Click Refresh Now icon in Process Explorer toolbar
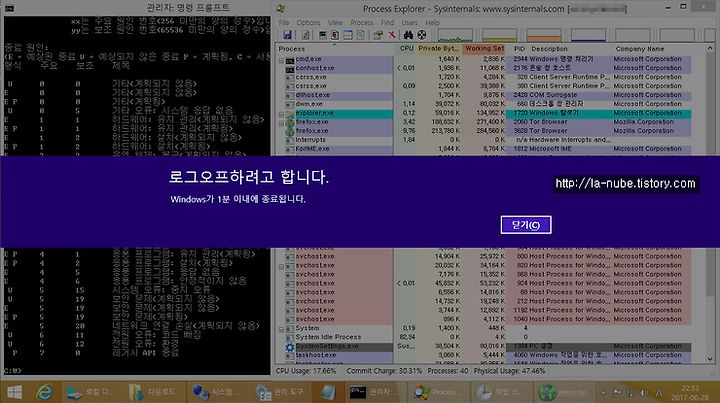 (305, 35)
